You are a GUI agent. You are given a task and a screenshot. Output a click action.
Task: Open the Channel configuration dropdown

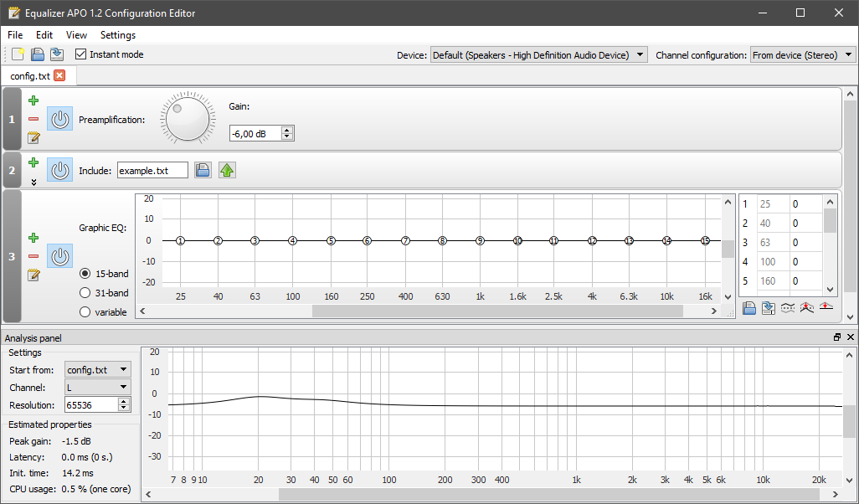pos(803,54)
